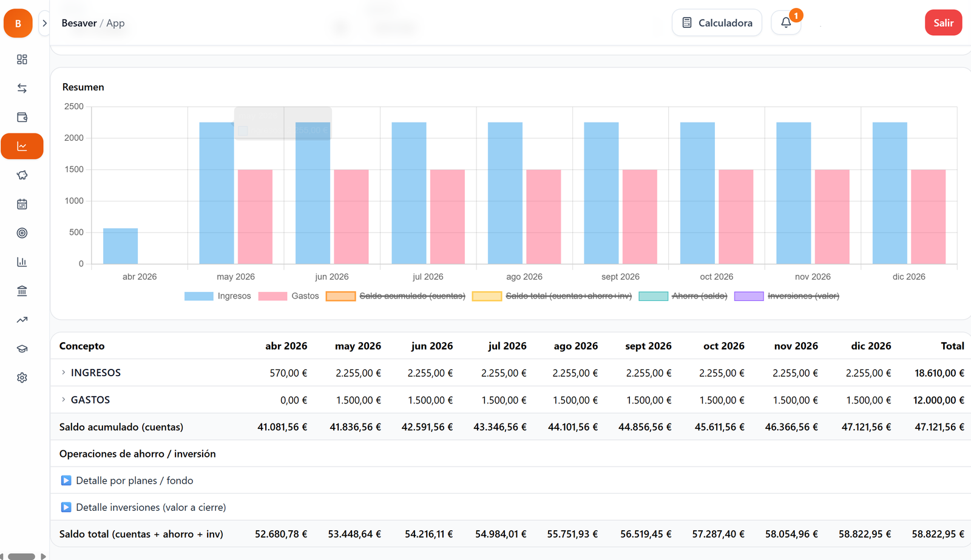This screenshot has height=560, width=971.
Task: Click the red Salir button
Action: click(943, 22)
